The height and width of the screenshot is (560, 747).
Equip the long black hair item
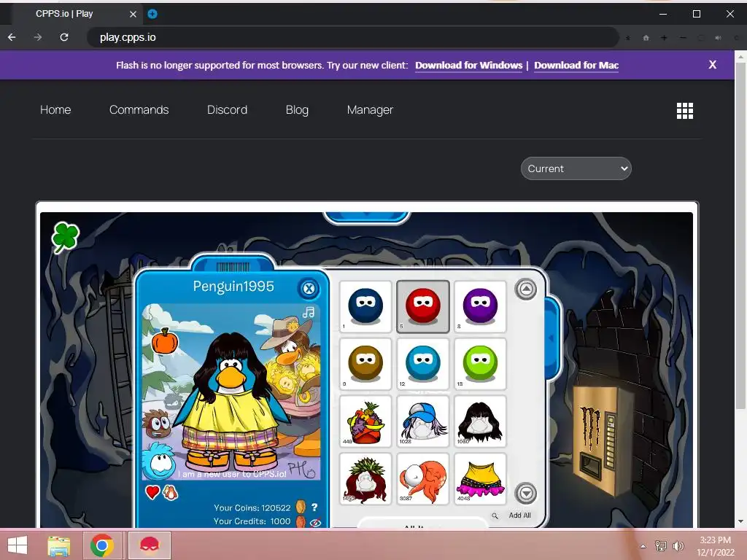pos(480,421)
